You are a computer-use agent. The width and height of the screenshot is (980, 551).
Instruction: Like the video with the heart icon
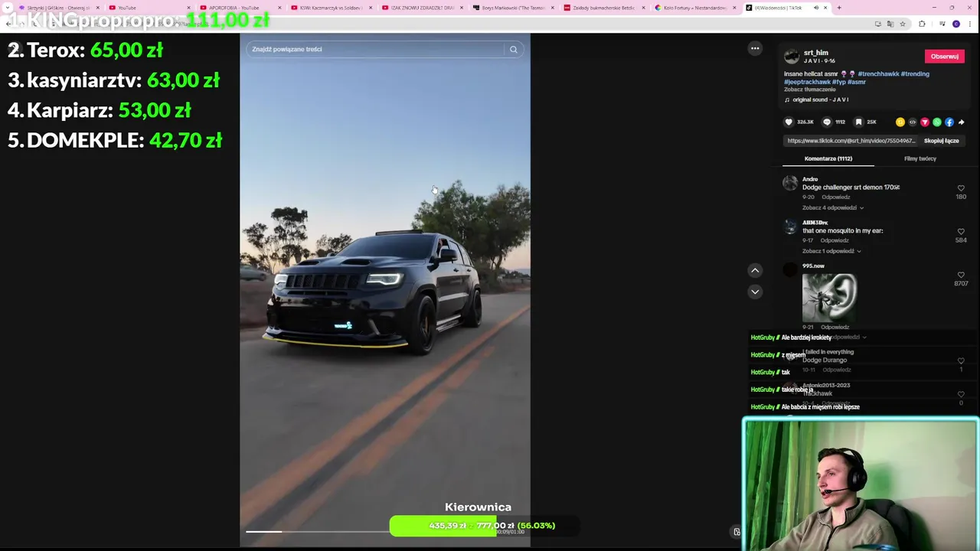(789, 122)
